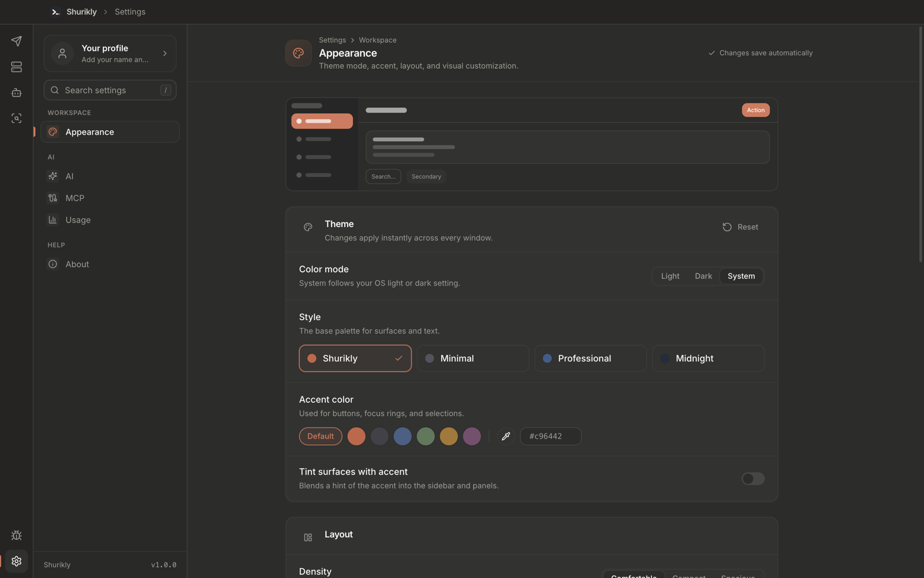This screenshot has height=578, width=924.
Task: Click the settings gear icon in left rail
Action: pyautogui.click(x=16, y=561)
